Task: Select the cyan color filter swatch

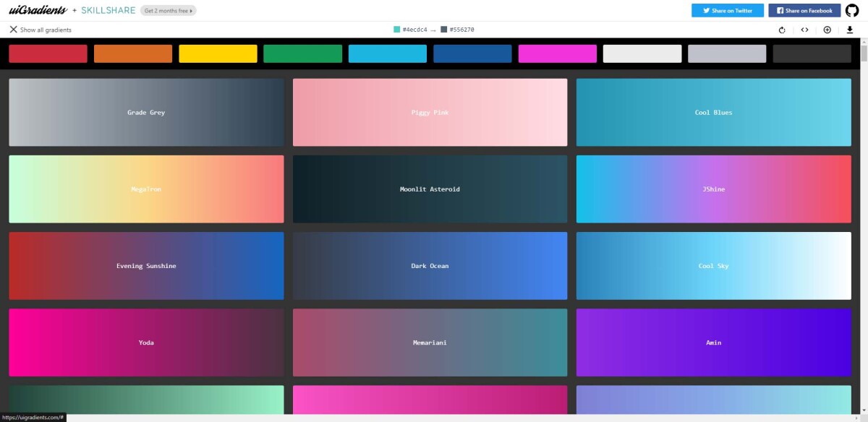Action: click(x=388, y=53)
